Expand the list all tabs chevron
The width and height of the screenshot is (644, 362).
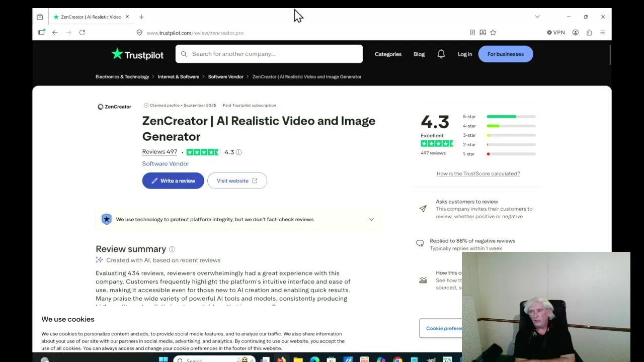(537, 17)
